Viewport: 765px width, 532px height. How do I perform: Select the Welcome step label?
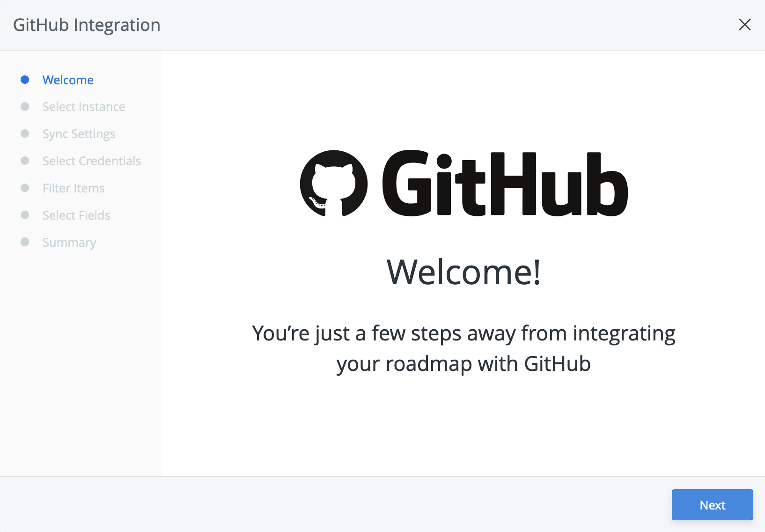click(x=68, y=80)
